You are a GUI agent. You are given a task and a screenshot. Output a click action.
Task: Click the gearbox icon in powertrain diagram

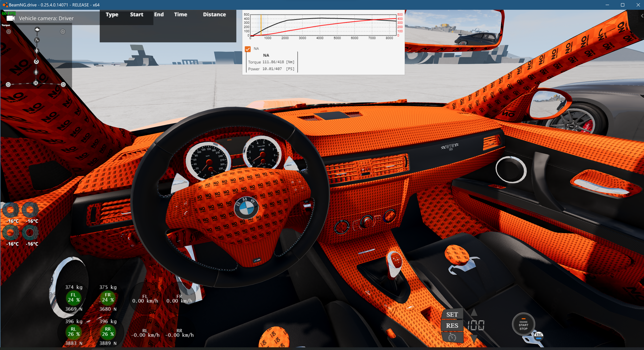coord(37,40)
